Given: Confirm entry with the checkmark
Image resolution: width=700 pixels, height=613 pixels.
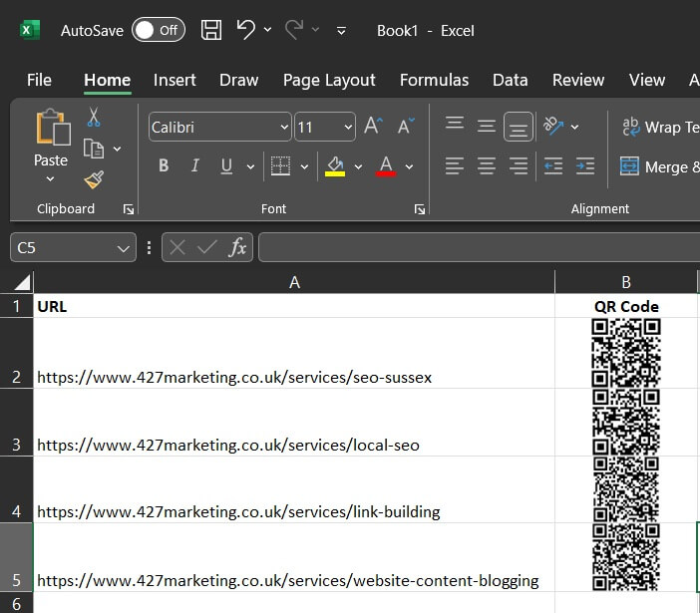Looking at the screenshot, I should (207, 247).
